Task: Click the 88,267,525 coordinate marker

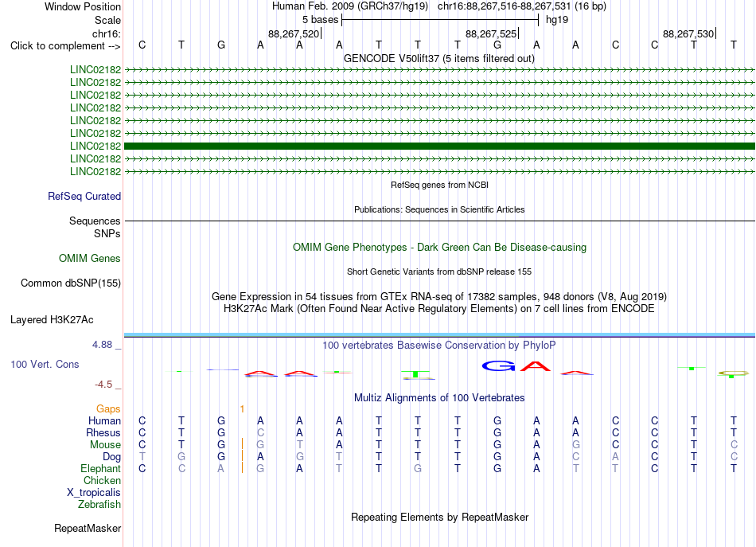Action: [x=491, y=33]
